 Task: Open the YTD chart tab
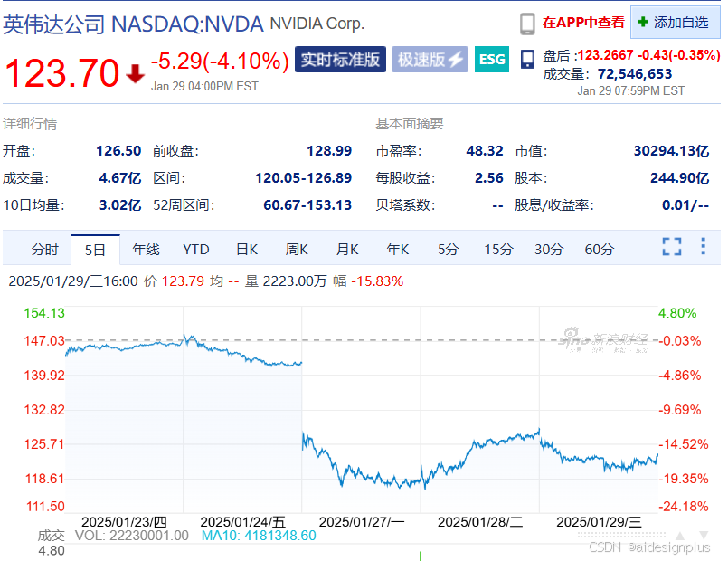coord(196,250)
